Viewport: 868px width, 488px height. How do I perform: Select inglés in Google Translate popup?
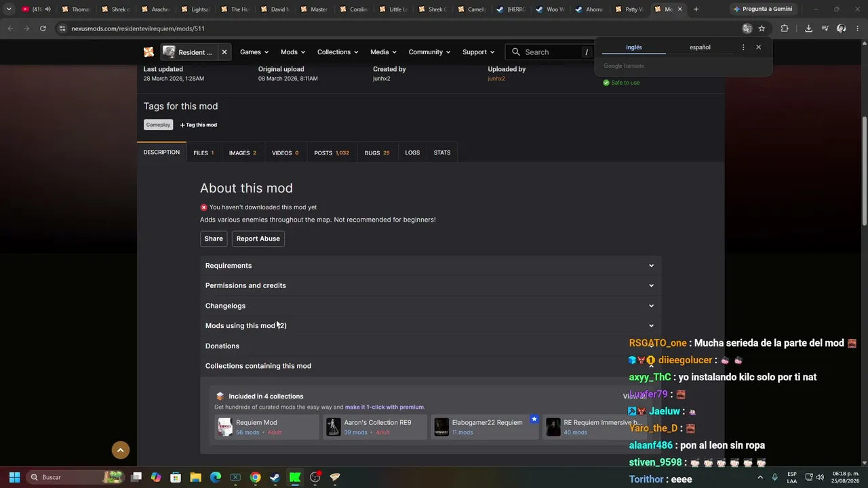pos(634,47)
